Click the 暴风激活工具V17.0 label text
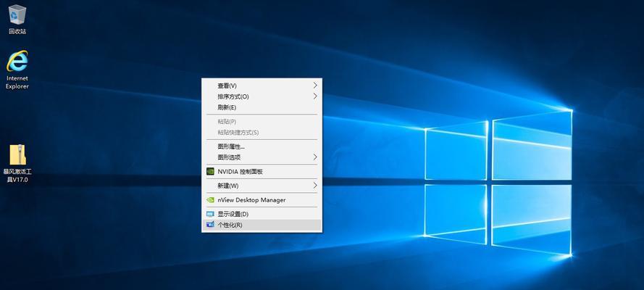 click(17, 175)
